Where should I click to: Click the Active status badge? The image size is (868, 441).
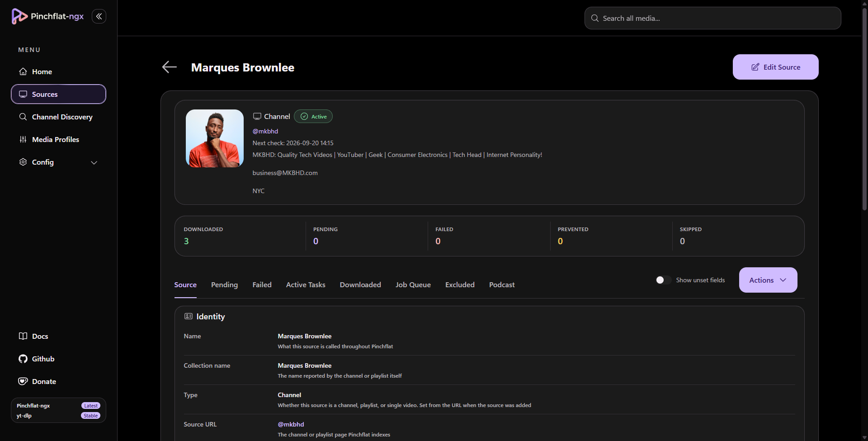[313, 116]
